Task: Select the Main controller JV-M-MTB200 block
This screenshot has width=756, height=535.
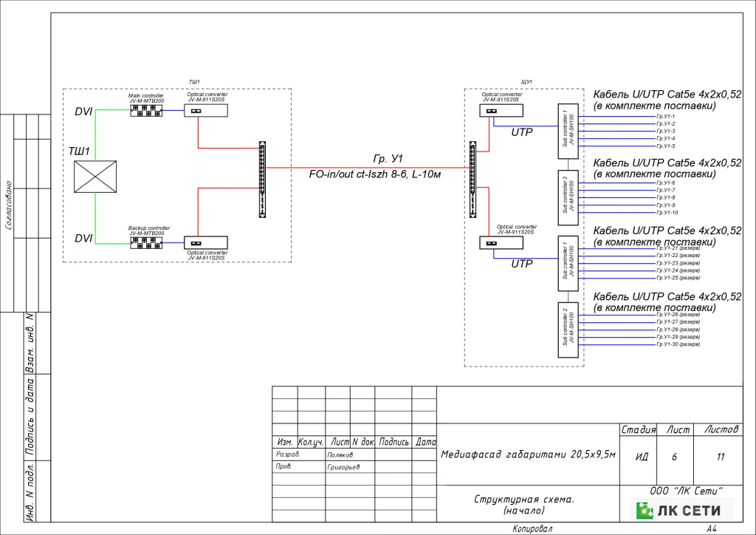Action: (x=146, y=111)
